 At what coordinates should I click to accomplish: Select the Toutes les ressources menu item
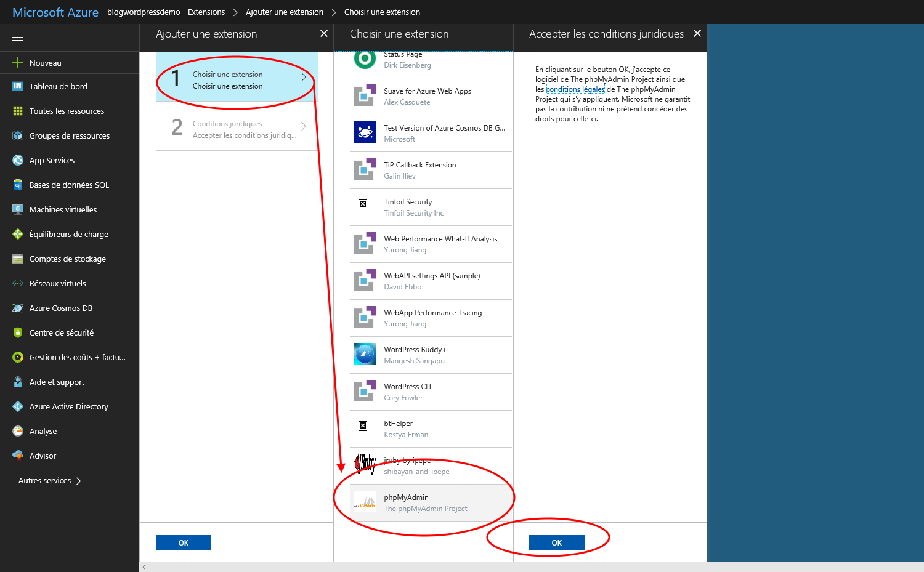(x=70, y=111)
